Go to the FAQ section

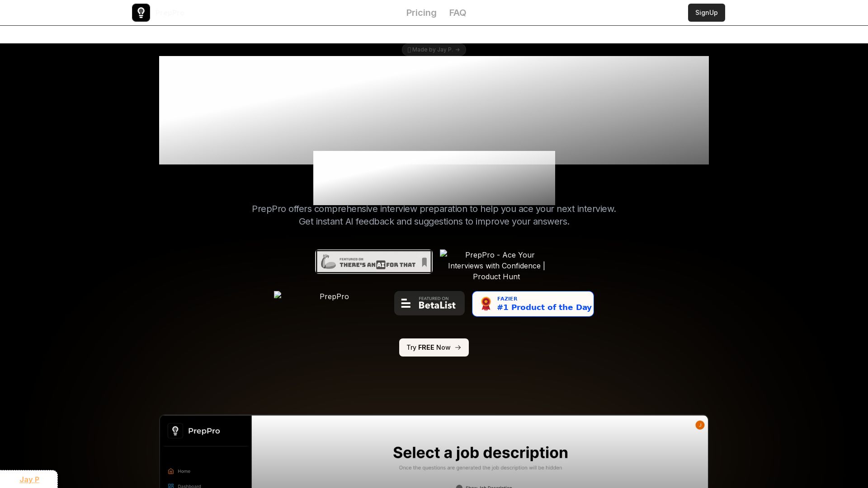coord(458,13)
